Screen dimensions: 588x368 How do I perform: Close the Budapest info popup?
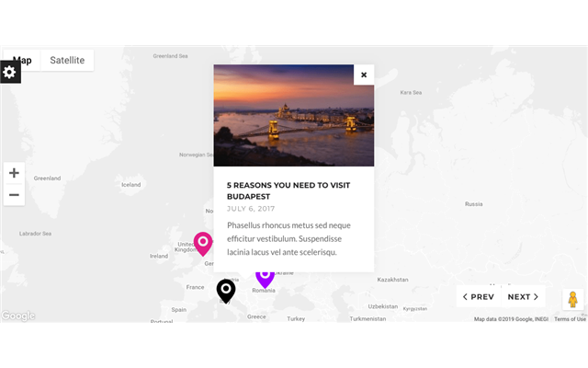click(x=364, y=75)
